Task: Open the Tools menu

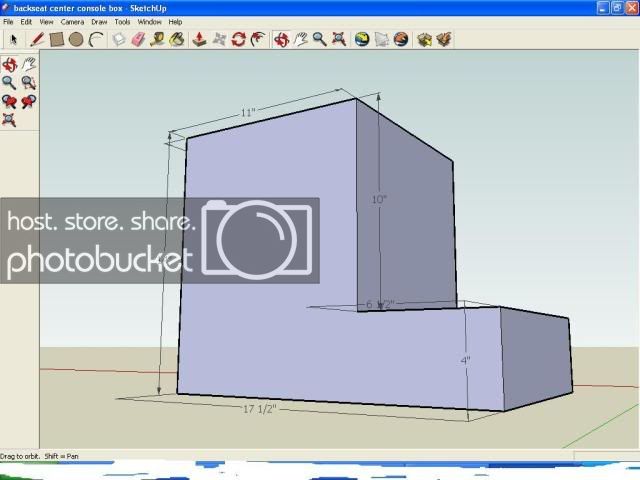Action: 122,22
